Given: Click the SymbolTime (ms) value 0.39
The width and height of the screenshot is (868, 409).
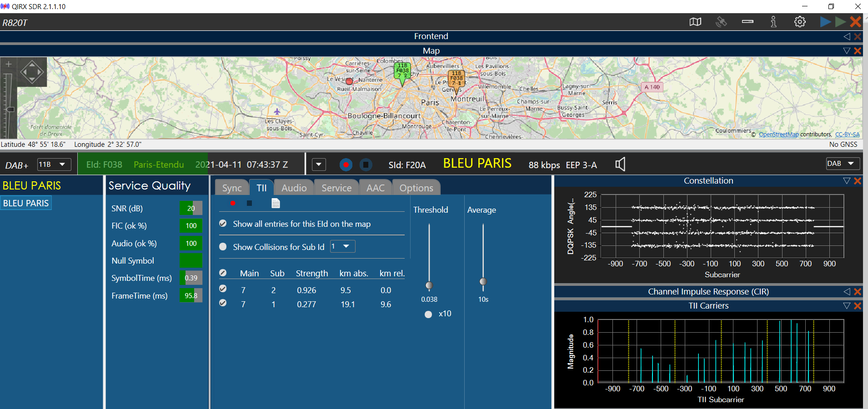Looking at the screenshot, I should (x=191, y=278).
